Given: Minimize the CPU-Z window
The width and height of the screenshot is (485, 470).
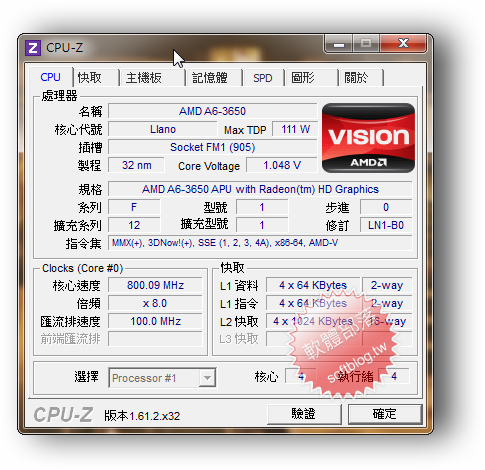Looking at the screenshot, I should (x=339, y=44).
